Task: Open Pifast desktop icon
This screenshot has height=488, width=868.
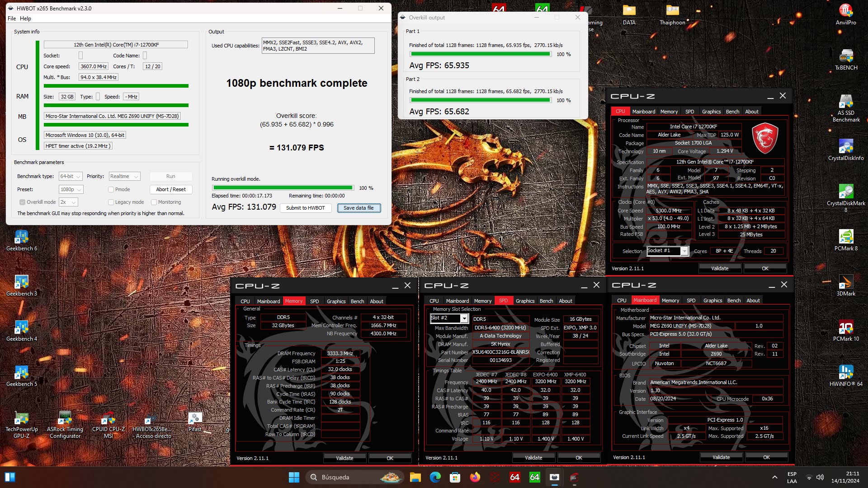Action: [x=195, y=422]
